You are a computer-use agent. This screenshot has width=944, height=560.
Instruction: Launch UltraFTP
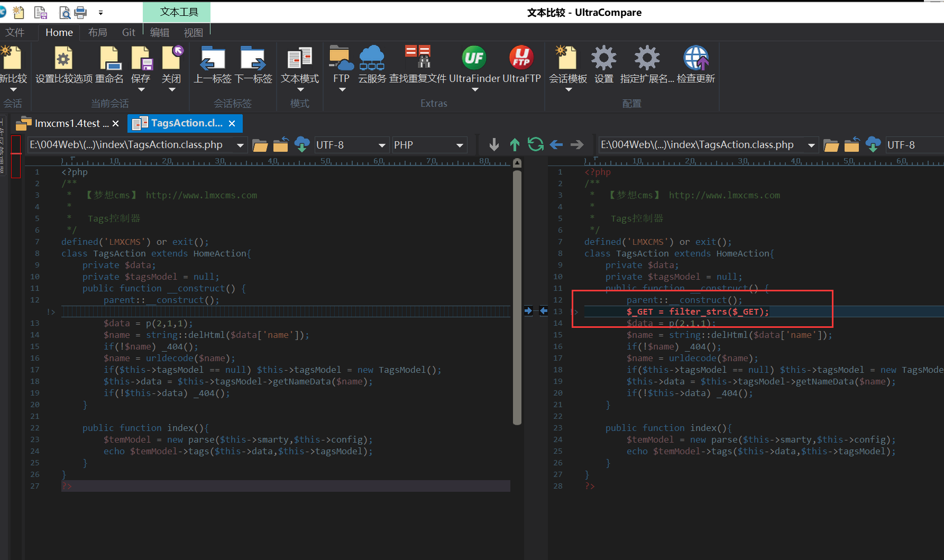click(521, 58)
